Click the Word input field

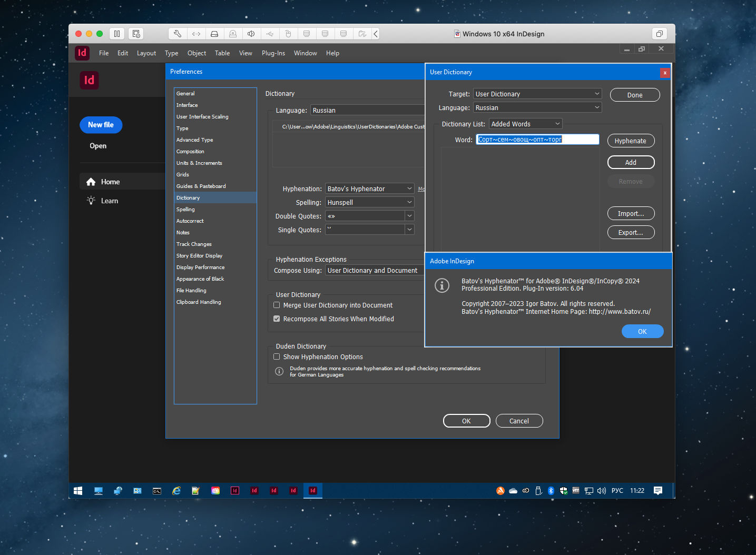click(x=537, y=140)
